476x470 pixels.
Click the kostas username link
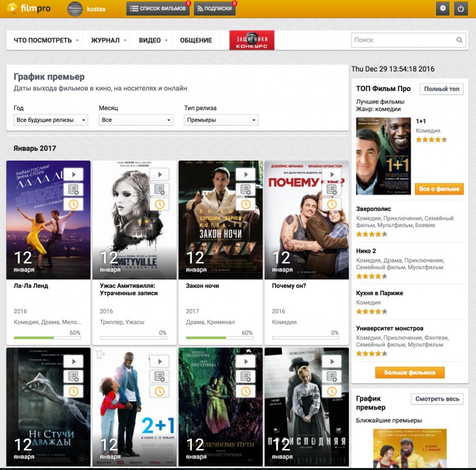pyautogui.click(x=96, y=9)
